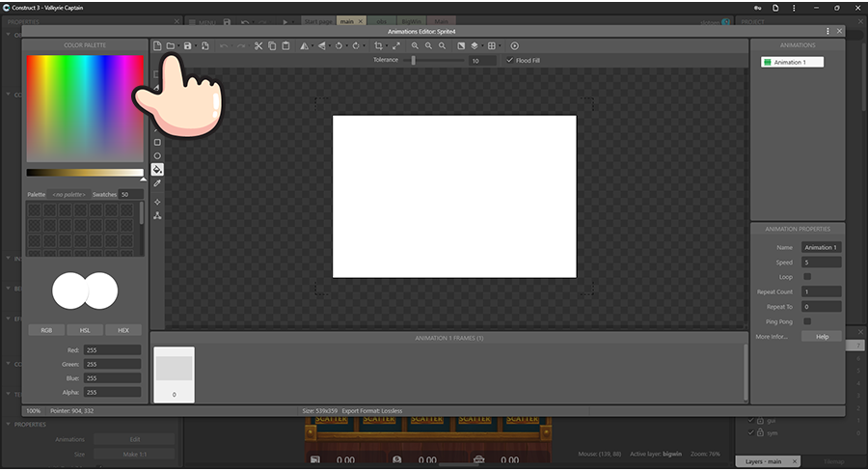Screen dimensions: 868x471
Task: Switch to the HSL color tab
Action: [x=85, y=330]
